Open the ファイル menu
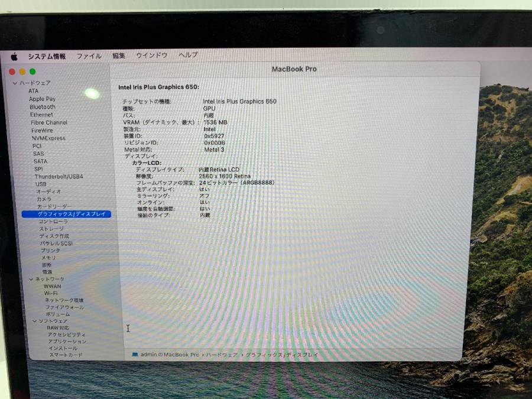The width and height of the screenshot is (532, 399). 89,56
